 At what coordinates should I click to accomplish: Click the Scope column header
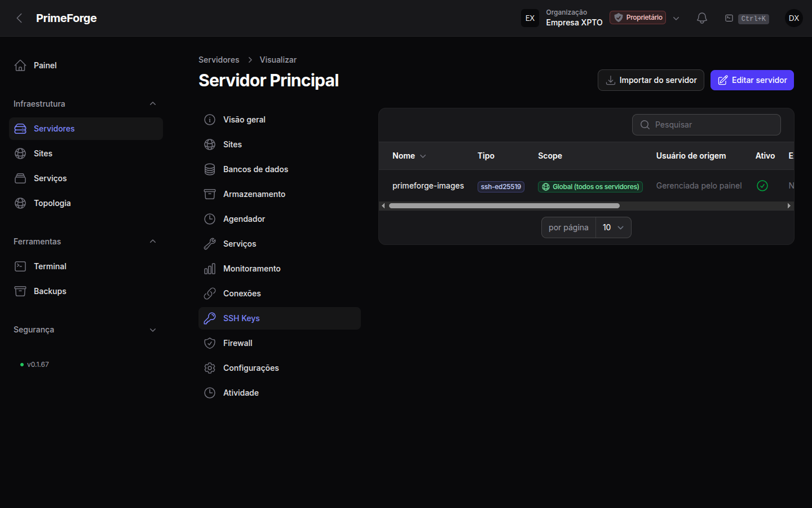tap(550, 156)
